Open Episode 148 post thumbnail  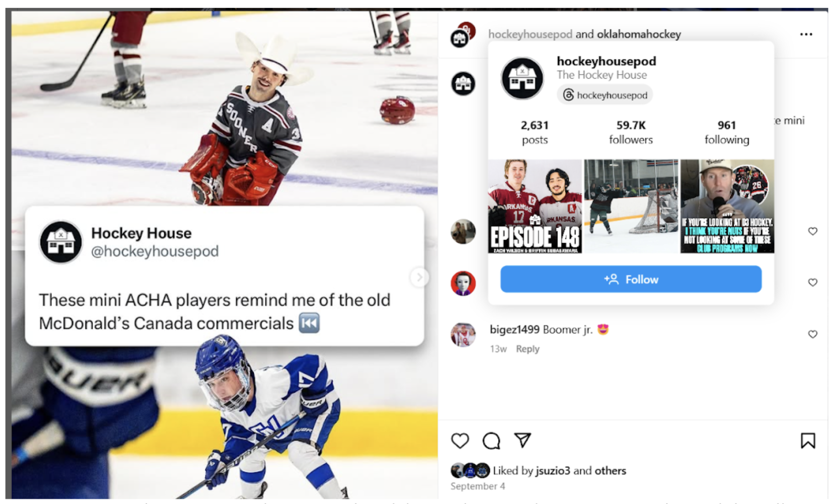[x=535, y=206]
